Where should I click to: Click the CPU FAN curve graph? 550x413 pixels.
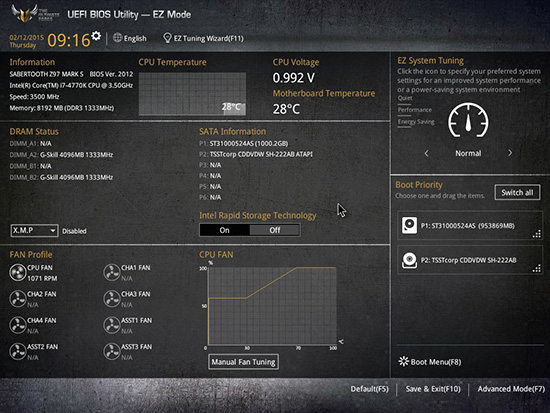pyautogui.click(x=272, y=306)
